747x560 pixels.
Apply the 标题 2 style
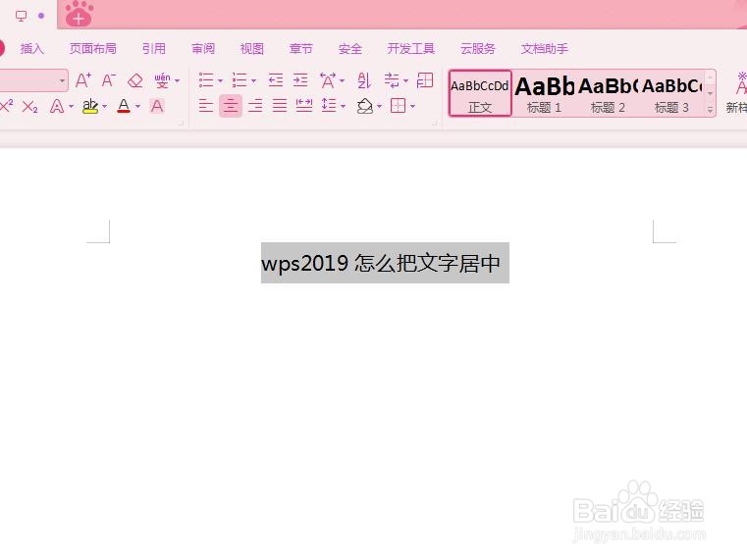pyautogui.click(x=608, y=93)
